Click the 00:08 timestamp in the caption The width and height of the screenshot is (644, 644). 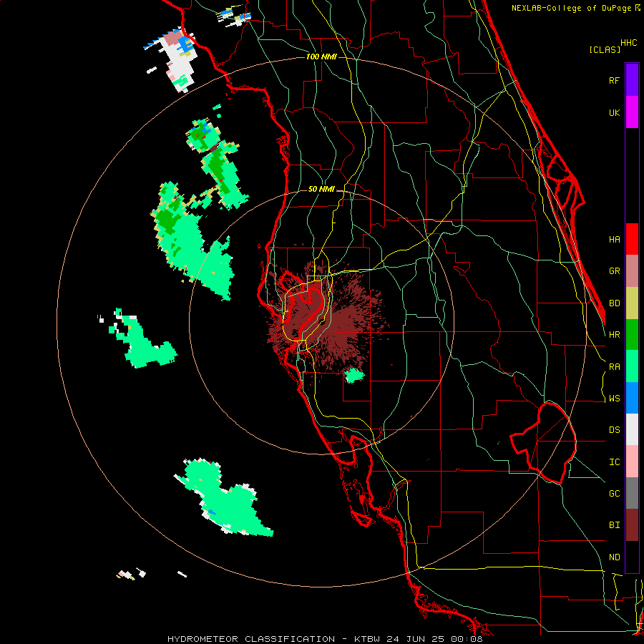tap(467, 639)
